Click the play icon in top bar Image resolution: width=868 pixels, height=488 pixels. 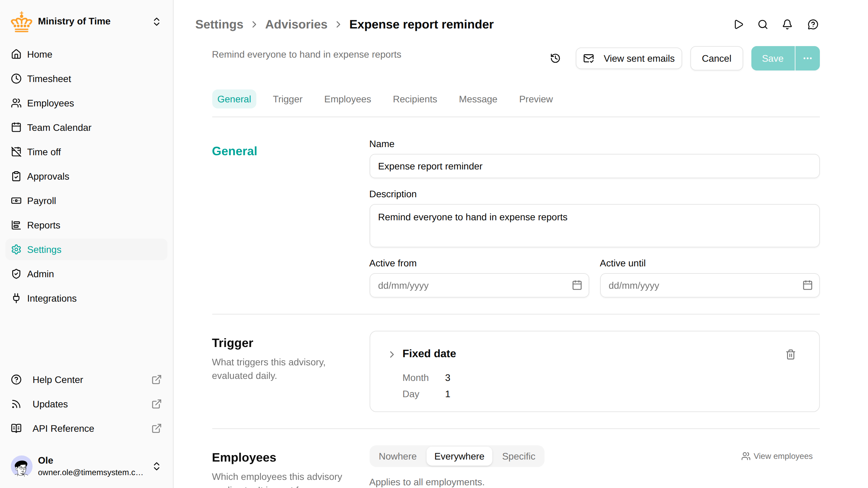pyautogui.click(x=738, y=24)
